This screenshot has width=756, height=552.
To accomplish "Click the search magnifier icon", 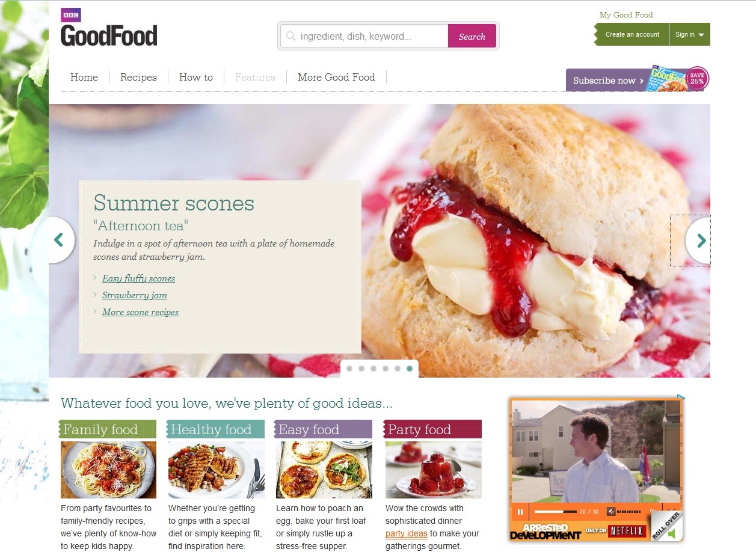I will [x=290, y=36].
